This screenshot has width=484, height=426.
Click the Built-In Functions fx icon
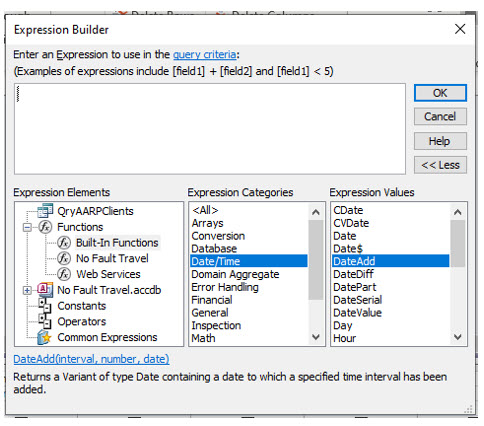point(64,243)
